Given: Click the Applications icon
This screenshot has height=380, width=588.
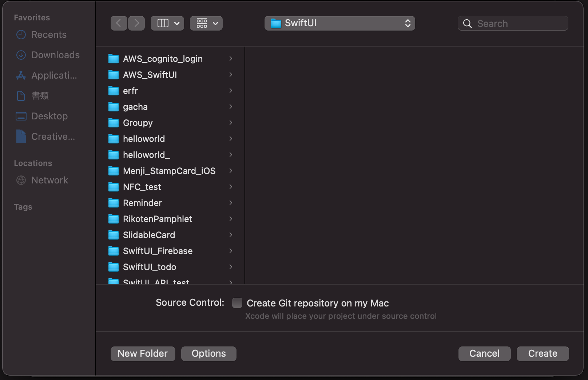Looking at the screenshot, I should 21,75.
